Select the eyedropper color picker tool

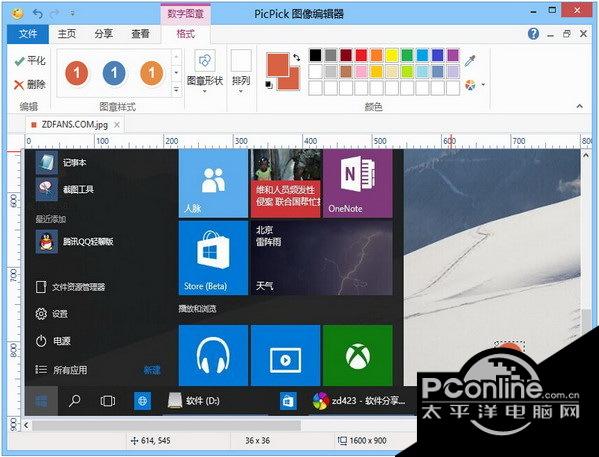[x=470, y=61]
